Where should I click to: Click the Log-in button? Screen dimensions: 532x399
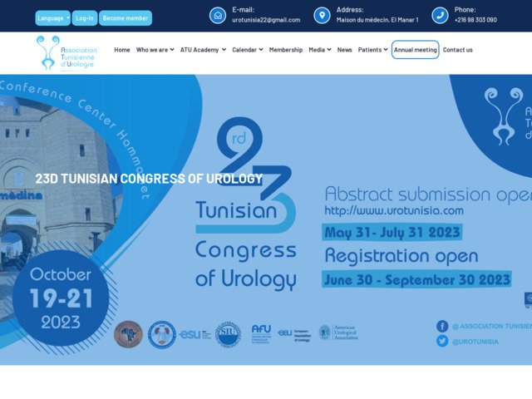coord(85,18)
